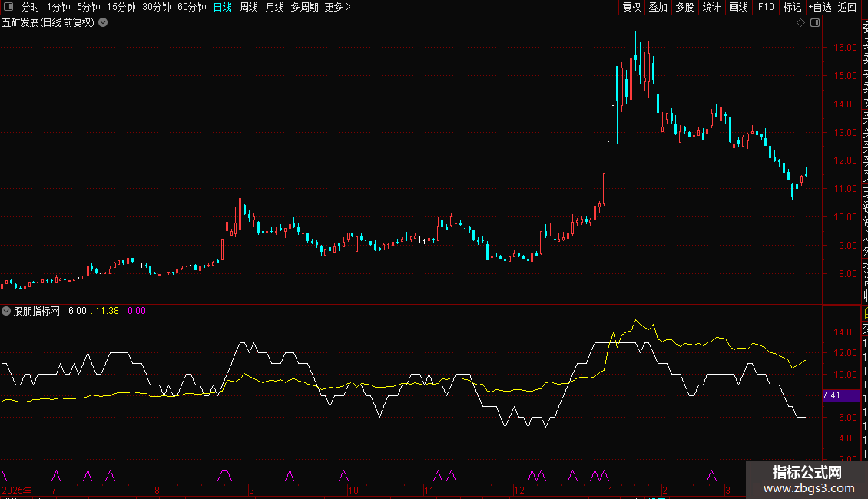
Task: Open the 多股 multi-stock view
Action: [684, 7]
